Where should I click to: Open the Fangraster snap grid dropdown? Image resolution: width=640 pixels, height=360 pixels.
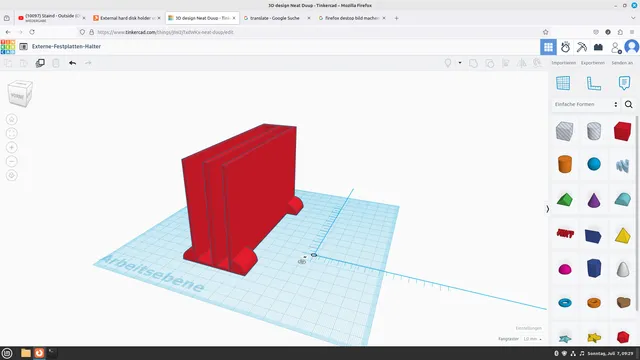pyautogui.click(x=532, y=339)
